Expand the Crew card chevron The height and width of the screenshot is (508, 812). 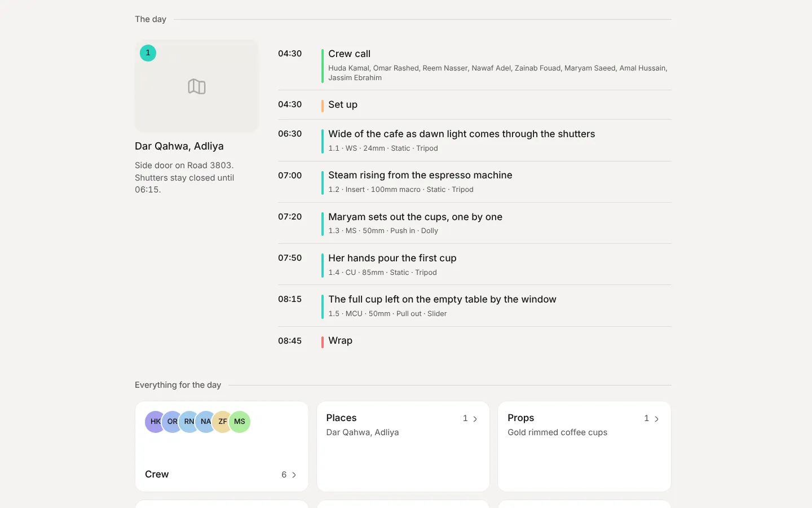point(294,475)
